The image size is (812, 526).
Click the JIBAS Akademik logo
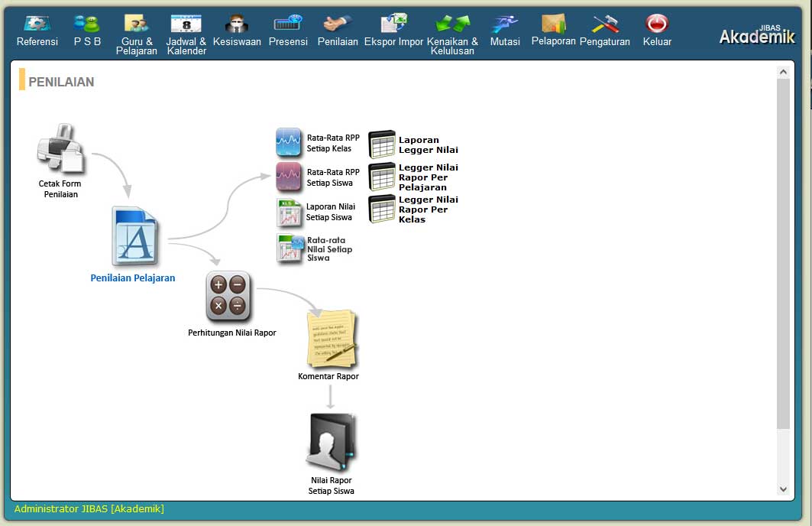pos(757,34)
